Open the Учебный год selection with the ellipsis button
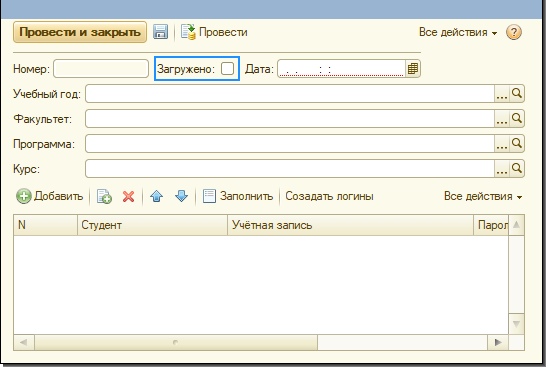This screenshot has height=368, width=548. (502, 94)
